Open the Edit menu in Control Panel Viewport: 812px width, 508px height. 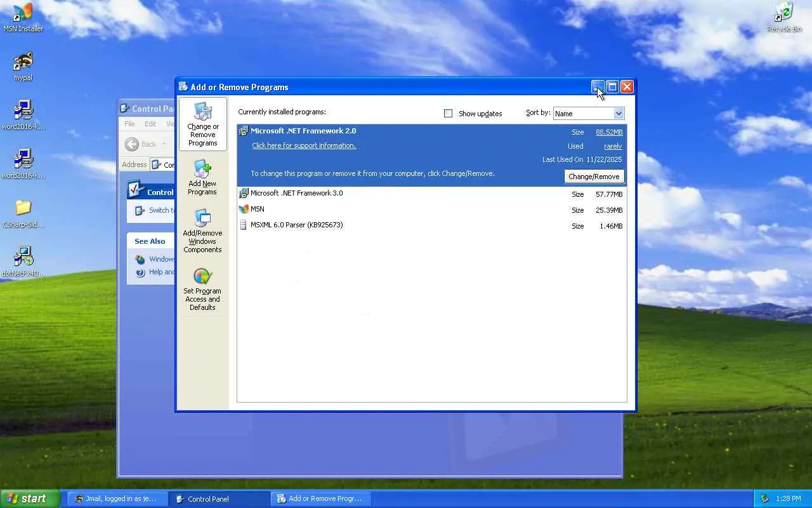150,124
